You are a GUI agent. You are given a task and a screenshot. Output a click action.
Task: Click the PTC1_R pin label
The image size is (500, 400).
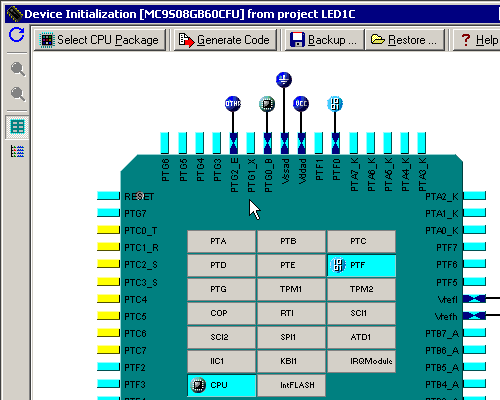pos(141,248)
